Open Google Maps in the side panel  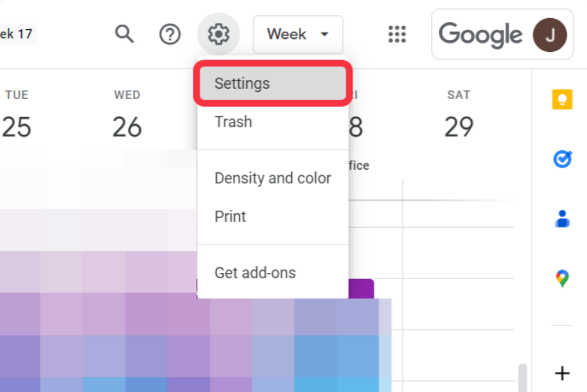coord(562,278)
